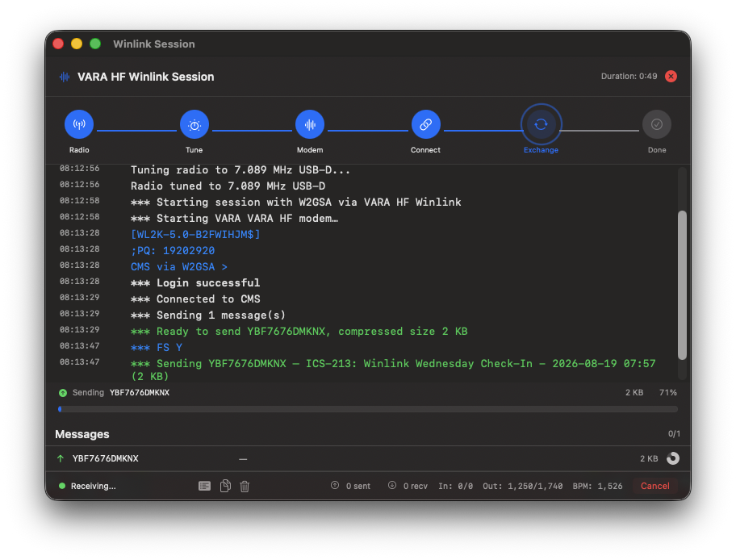Click the 'Connected to CMS' log line
Viewport: 736px width, 560px height.
pyautogui.click(x=195, y=299)
